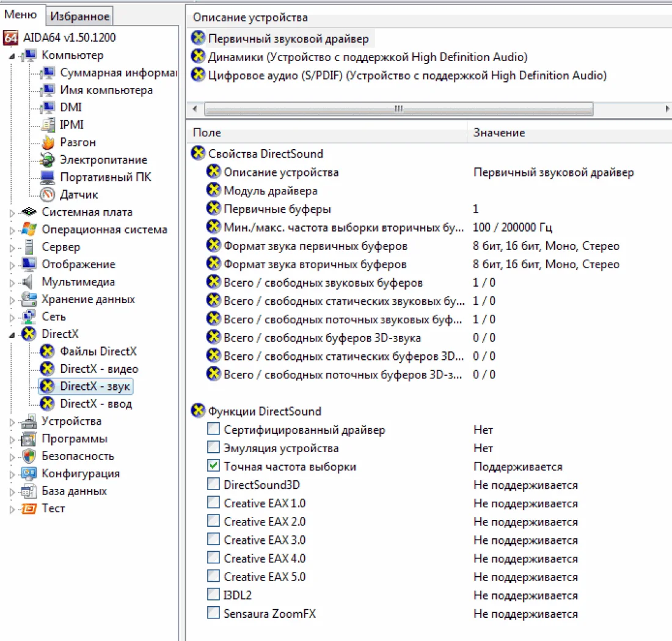Select the Сервер tower icon
Viewport: 672px width, 641px height.
(29, 247)
